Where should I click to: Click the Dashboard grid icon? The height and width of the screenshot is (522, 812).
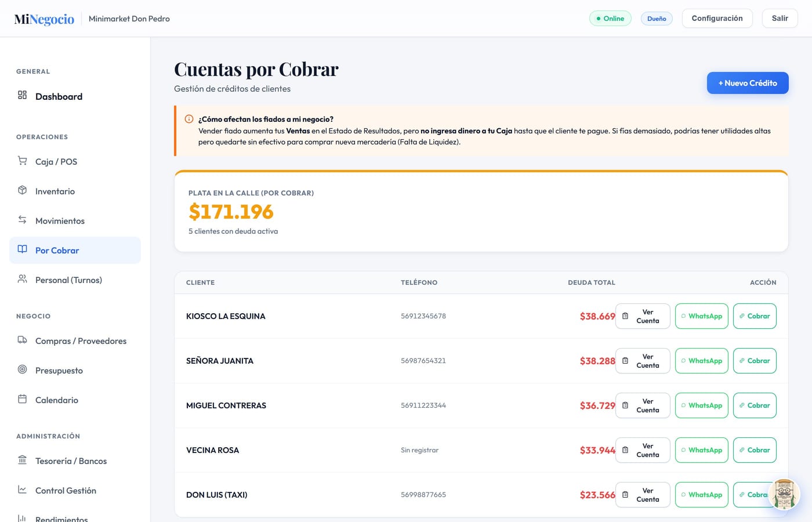click(22, 95)
